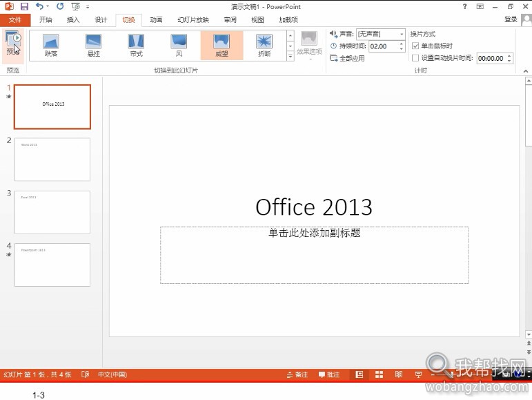Start slideshow from beginning icon in title bar
Viewport: 532px width, 400px height.
click(x=76, y=6)
